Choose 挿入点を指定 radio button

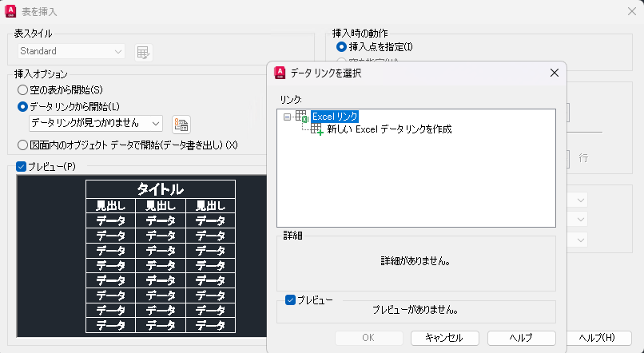(x=342, y=48)
